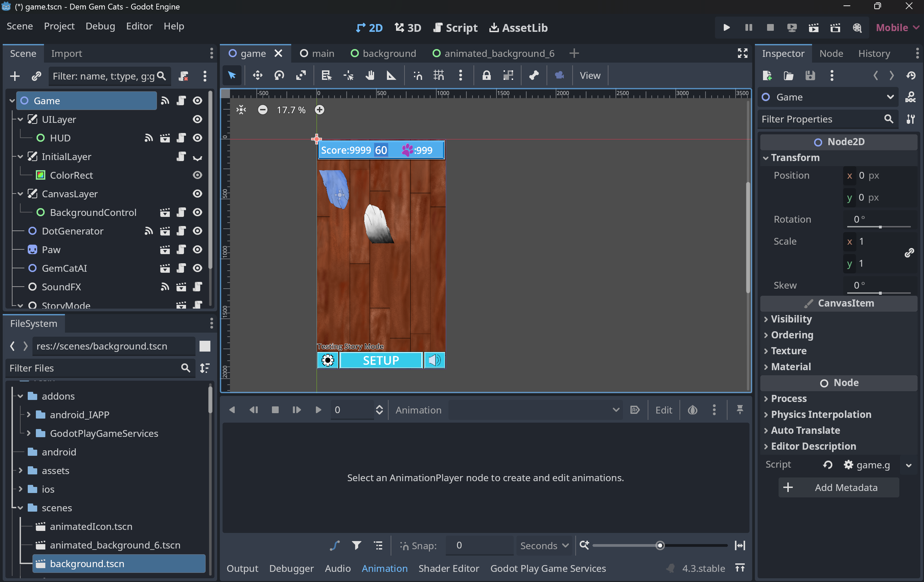Image resolution: width=924 pixels, height=582 pixels.
Task: Toggle visibility of the HUD node
Action: coord(197,138)
